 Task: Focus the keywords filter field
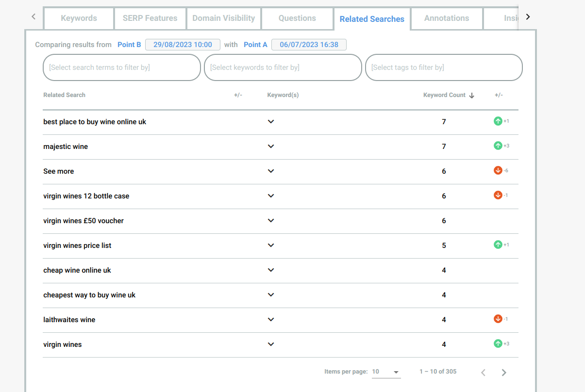pos(283,67)
